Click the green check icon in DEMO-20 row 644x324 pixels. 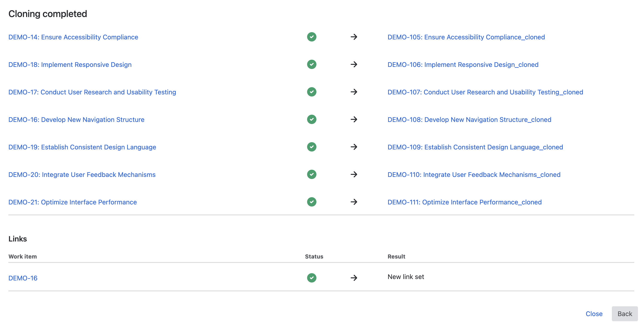(x=312, y=175)
